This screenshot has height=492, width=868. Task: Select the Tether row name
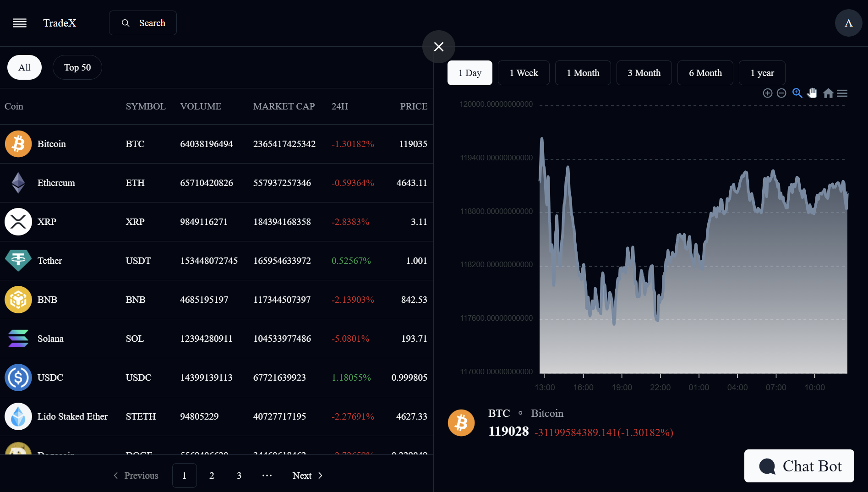pos(50,261)
